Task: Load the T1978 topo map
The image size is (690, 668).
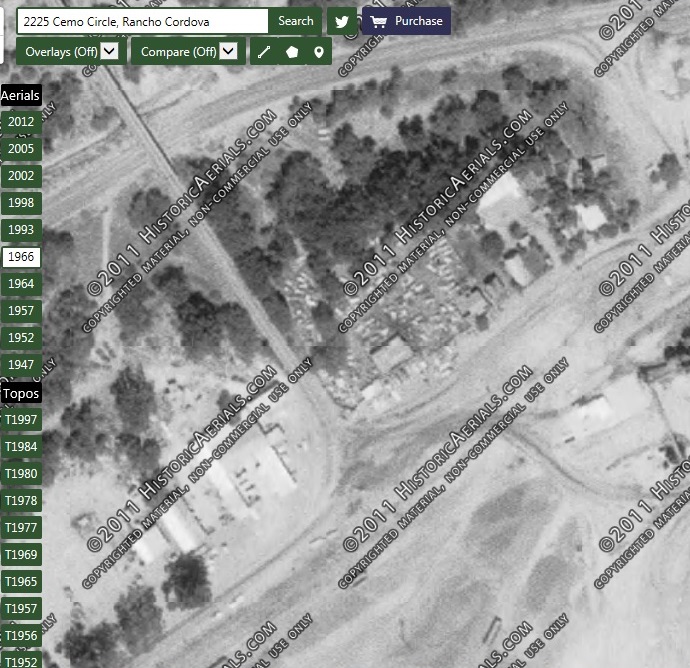Action: [21, 501]
